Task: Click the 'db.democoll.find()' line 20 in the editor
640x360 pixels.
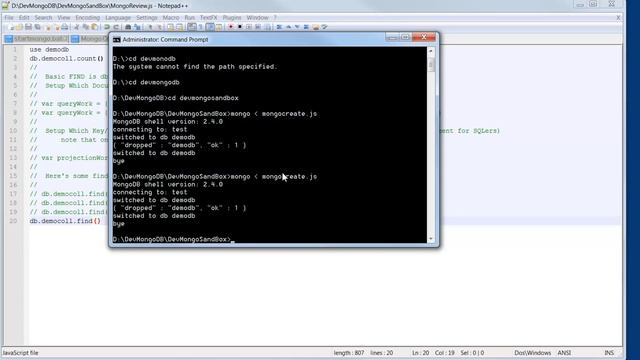Action: (65, 221)
